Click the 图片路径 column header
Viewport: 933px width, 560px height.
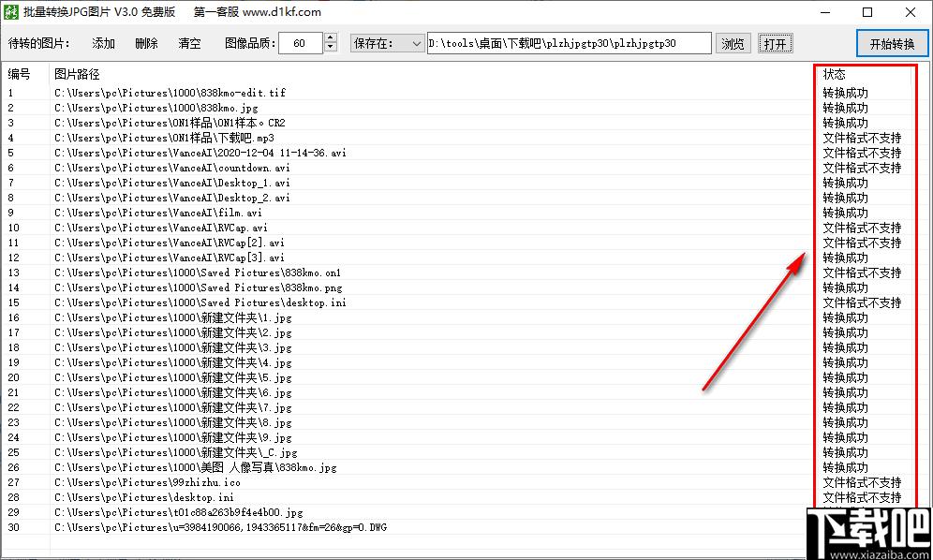click(x=77, y=74)
